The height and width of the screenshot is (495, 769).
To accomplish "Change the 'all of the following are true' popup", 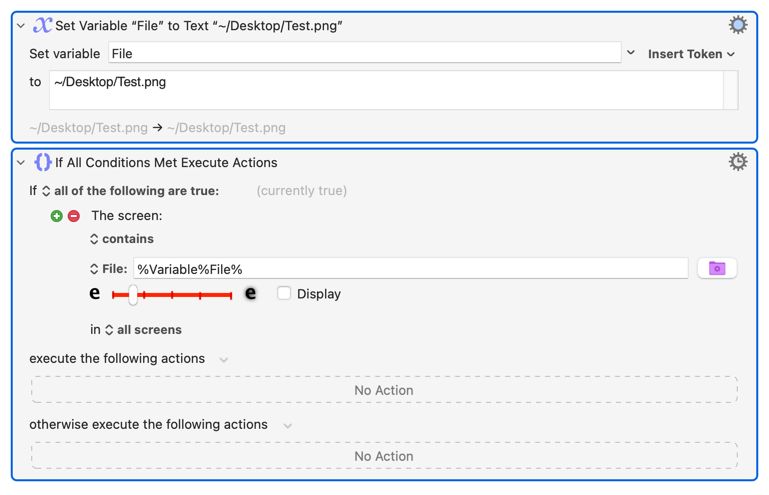I will click(x=130, y=190).
